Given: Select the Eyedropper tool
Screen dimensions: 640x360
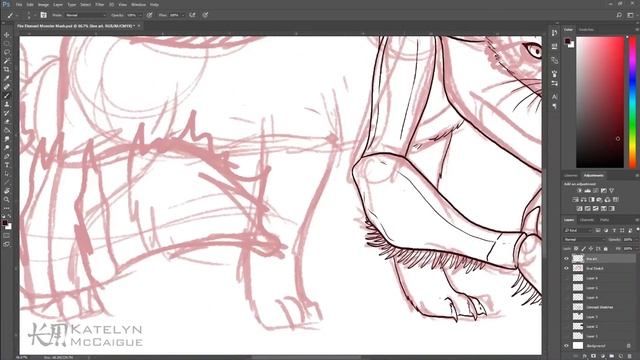Looking at the screenshot, I should (7, 78).
